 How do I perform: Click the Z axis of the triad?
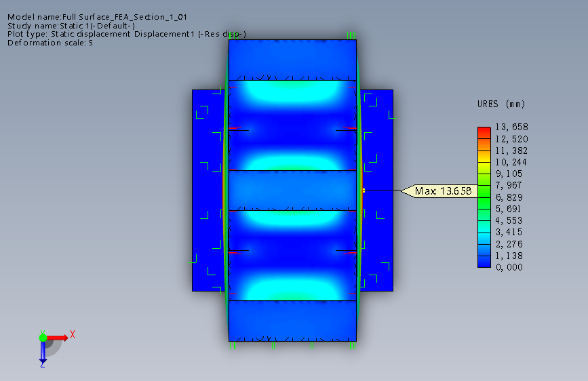point(43,352)
